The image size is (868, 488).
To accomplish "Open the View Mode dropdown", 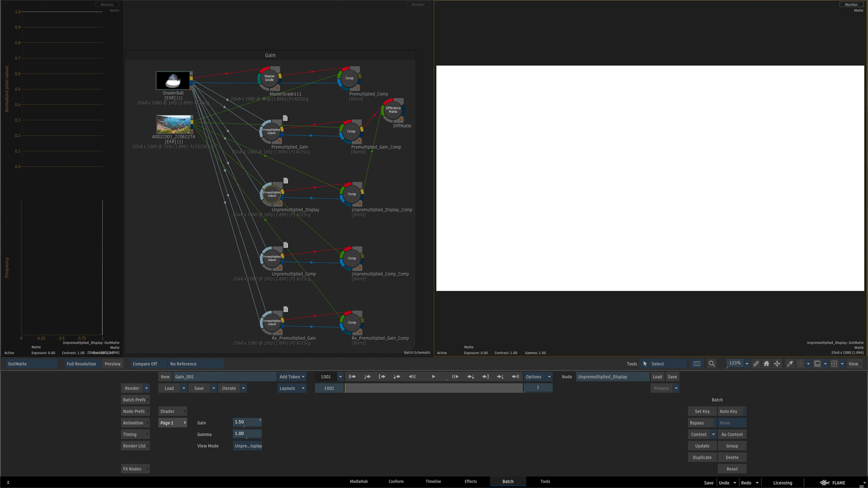I will (x=248, y=446).
